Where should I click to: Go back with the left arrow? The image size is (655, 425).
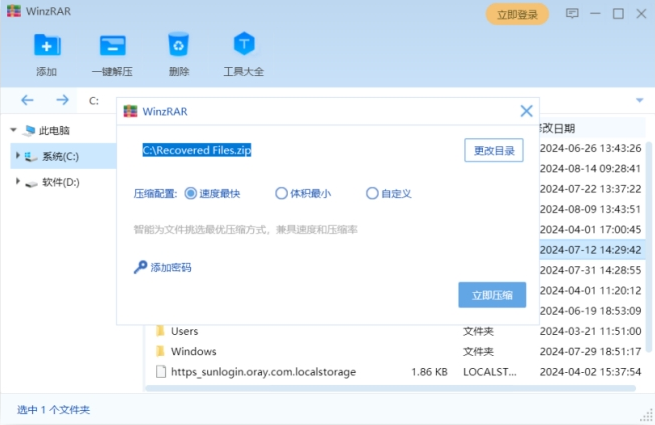(27, 100)
